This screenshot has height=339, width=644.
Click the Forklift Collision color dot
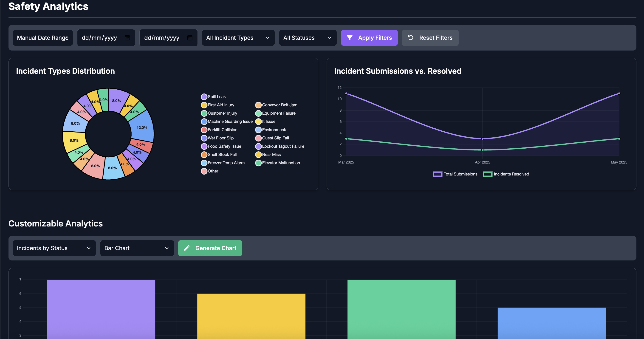204,130
